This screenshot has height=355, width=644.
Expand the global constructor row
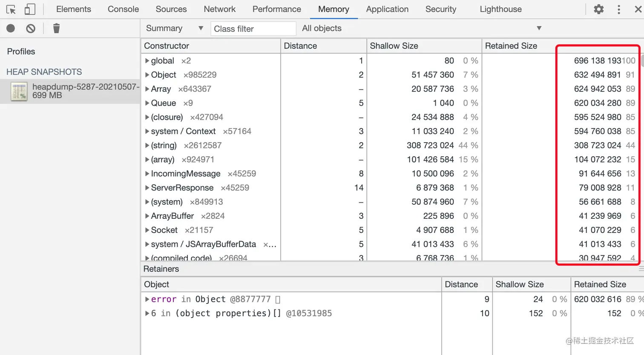pyautogui.click(x=147, y=61)
